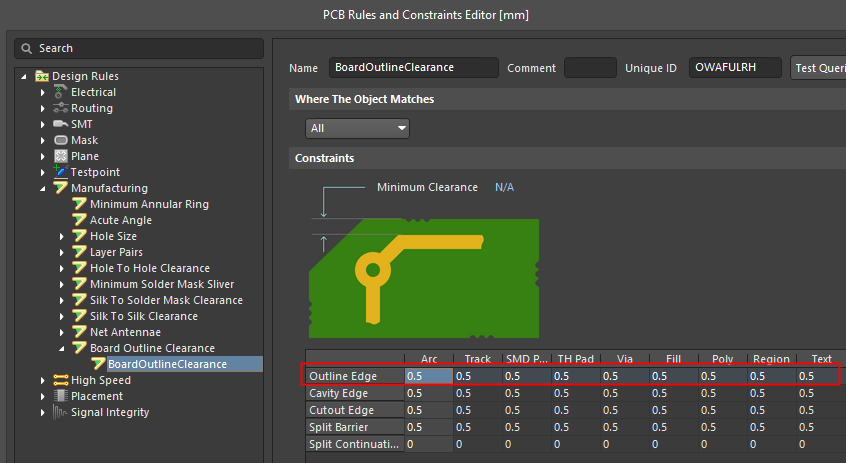The width and height of the screenshot is (846, 463).
Task: Collapse the Board Outline Clearance node
Action: [62, 349]
